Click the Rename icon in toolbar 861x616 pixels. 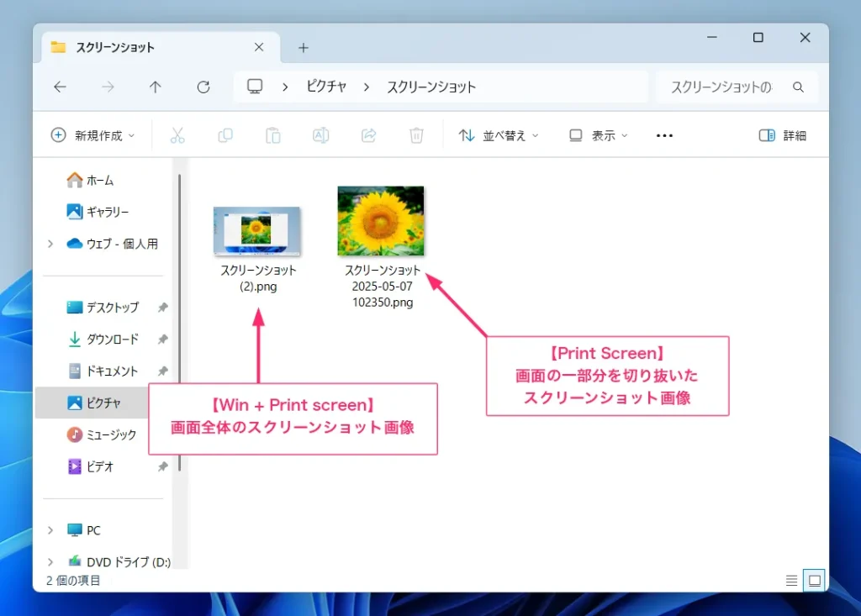point(320,135)
